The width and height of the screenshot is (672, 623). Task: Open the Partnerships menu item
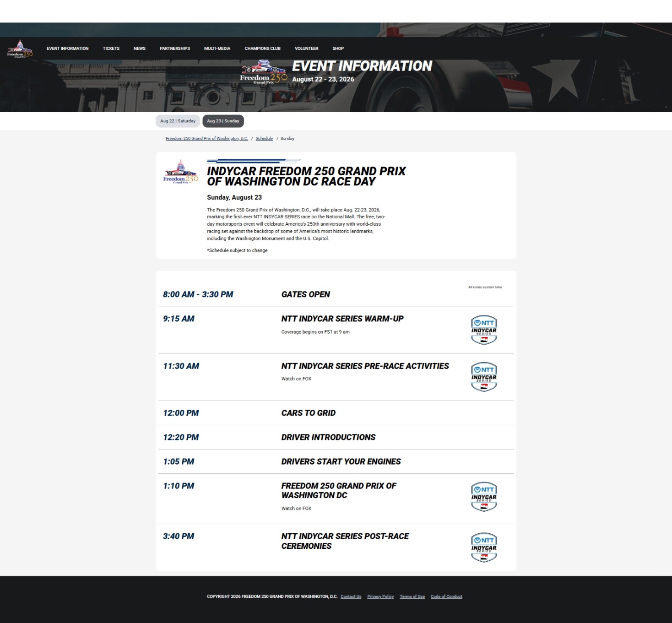175,49
